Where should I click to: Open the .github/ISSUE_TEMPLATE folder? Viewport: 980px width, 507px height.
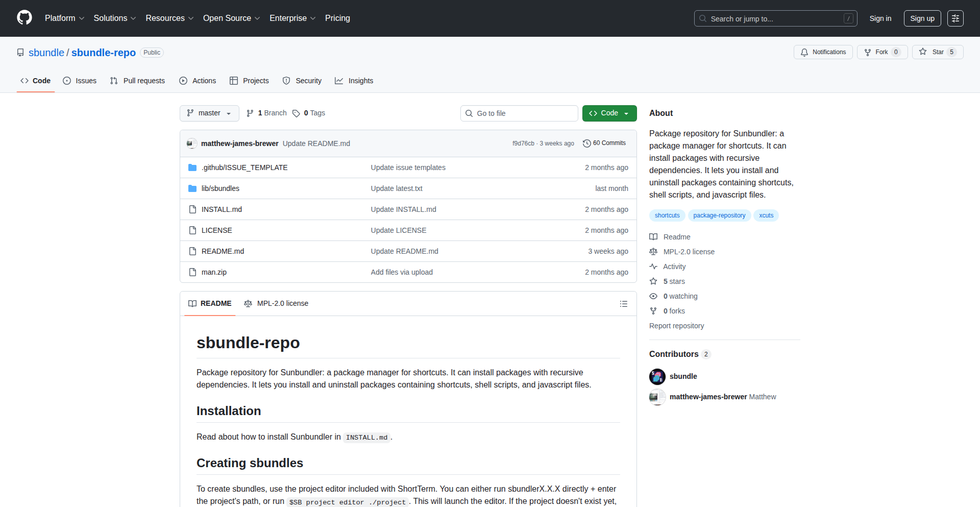[x=244, y=167]
